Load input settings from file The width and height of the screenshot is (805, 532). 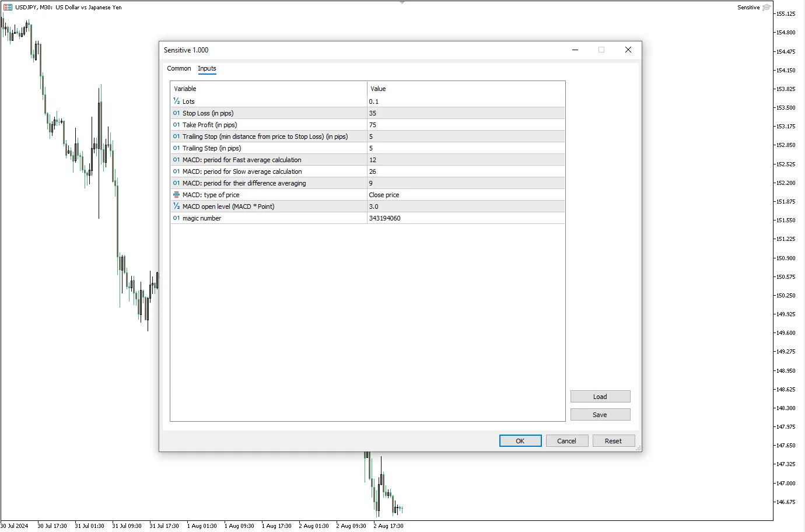point(600,397)
